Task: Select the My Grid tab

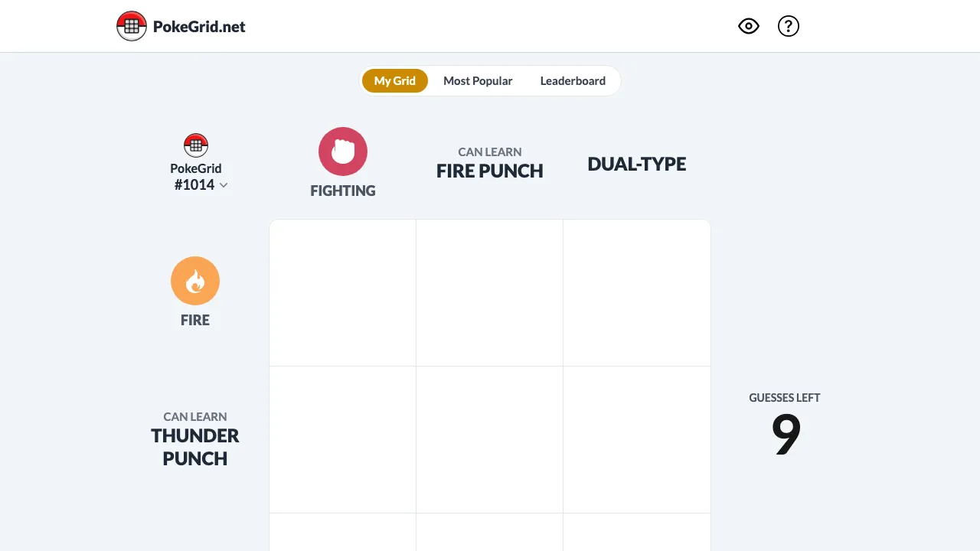Action: point(395,80)
